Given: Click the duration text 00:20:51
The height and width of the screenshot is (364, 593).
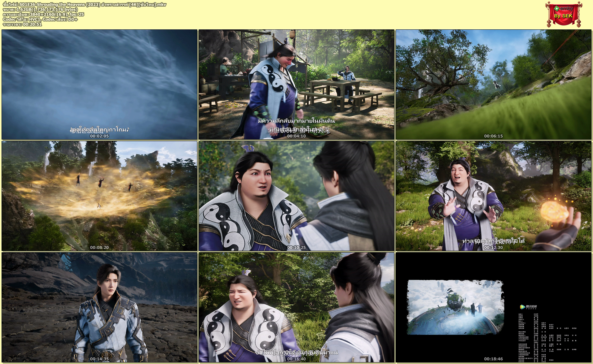Looking at the screenshot, I should point(32,24).
